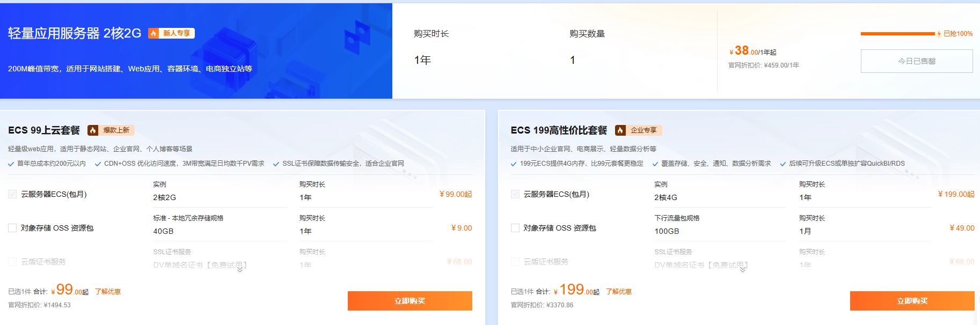Click the 今日已售罄 button
Viewport: 980px width, 325px height.
tap(917, 61)
